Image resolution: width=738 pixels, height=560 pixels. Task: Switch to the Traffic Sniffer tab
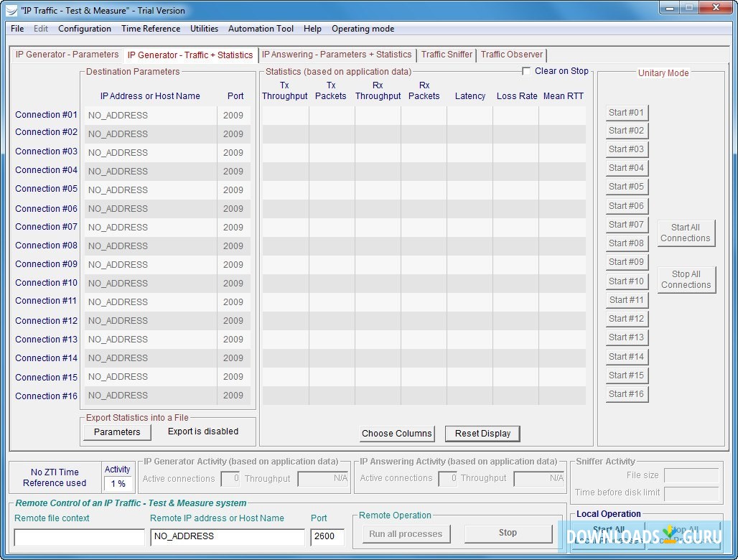[447, 55]
